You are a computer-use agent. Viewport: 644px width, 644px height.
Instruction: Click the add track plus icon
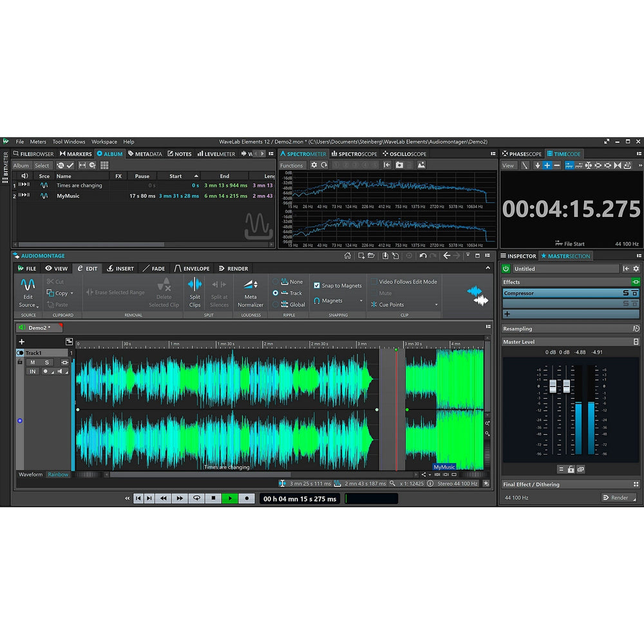[x=21, y=342]
